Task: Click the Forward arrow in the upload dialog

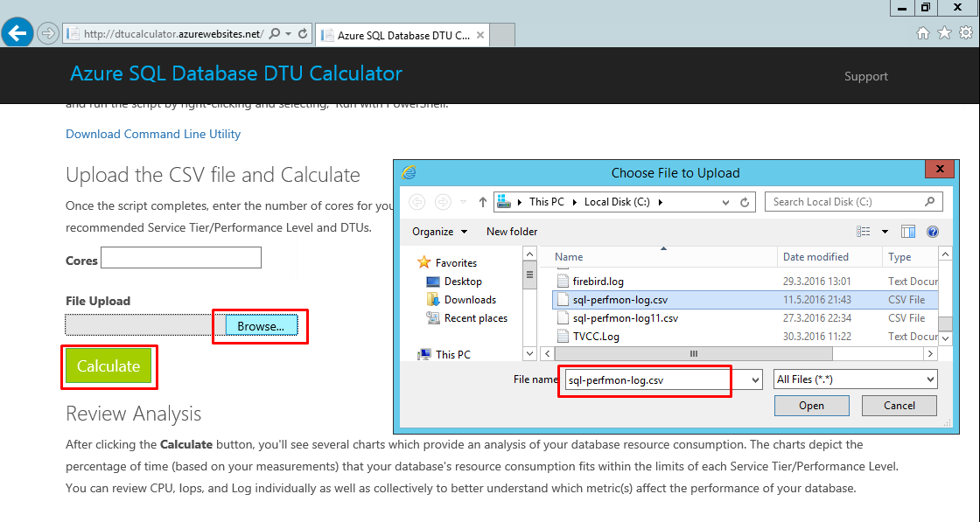Action: (x=443, y=202)
